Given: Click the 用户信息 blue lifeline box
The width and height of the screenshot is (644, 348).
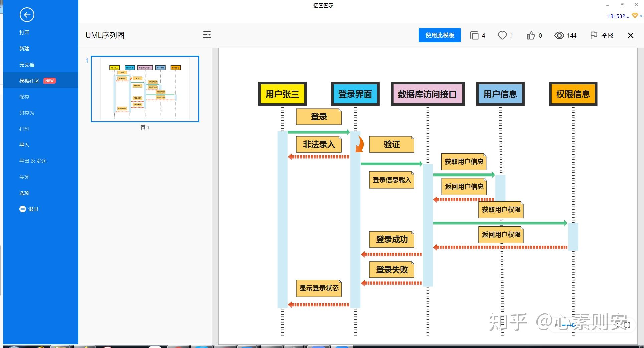Looking at the screenshot, I should coord(500,94).
